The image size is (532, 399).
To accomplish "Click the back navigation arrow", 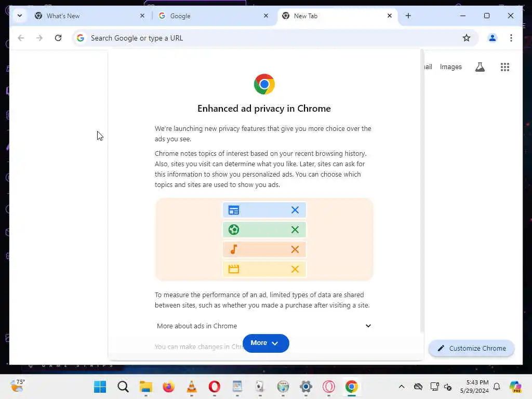I will [21, 38].
